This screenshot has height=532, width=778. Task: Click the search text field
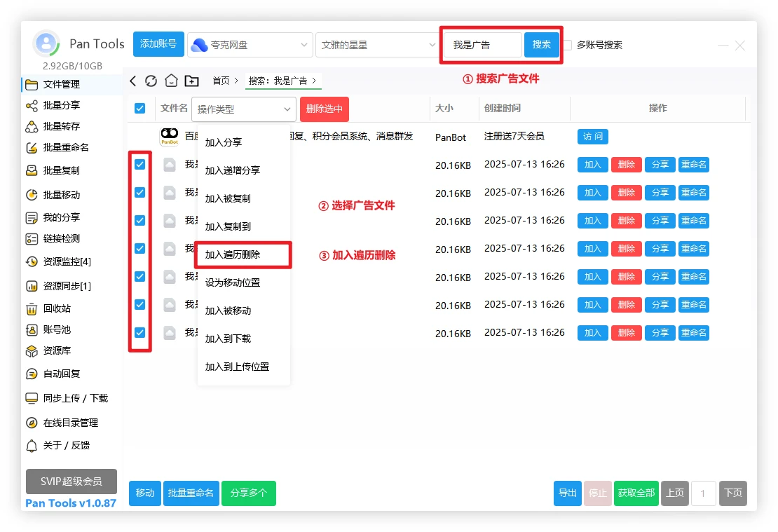[x=482, y=45]
